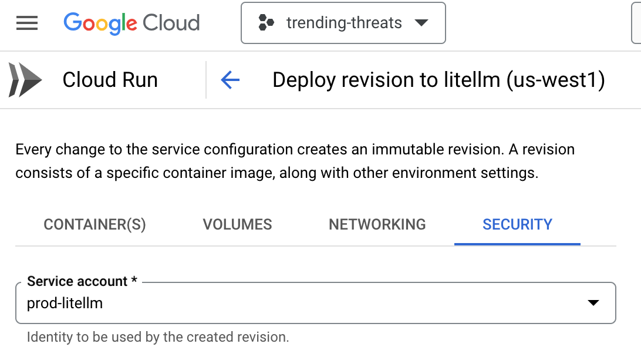The height and width of the screenshot is (364, 641).
Task: Switch to the CONTAINER(S) tab
Action: (x=95, y=224)
